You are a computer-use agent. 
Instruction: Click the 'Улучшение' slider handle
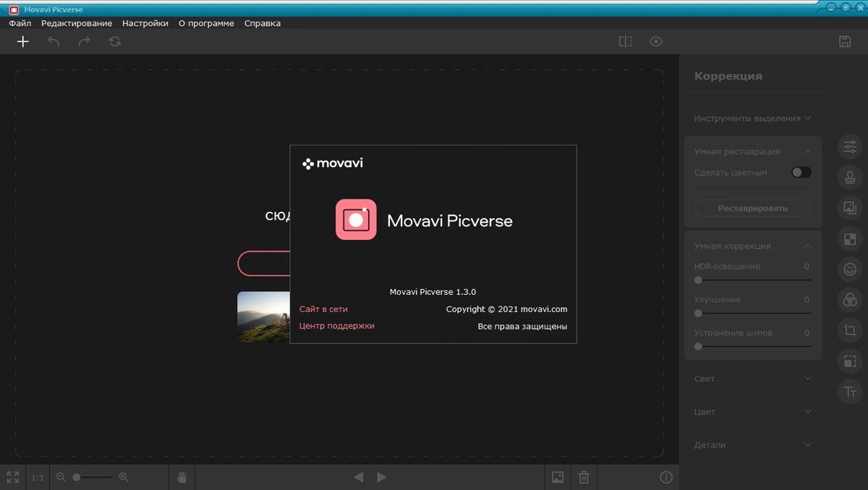698,313
